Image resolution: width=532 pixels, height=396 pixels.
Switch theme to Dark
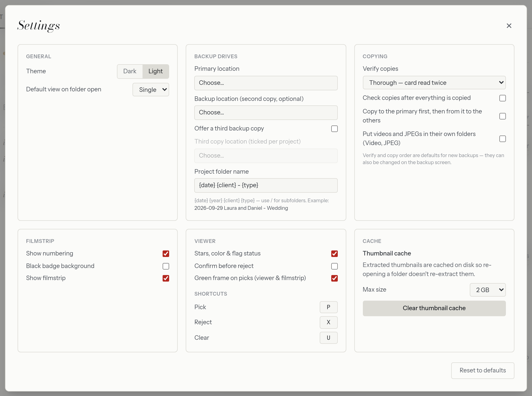[130, 71]
